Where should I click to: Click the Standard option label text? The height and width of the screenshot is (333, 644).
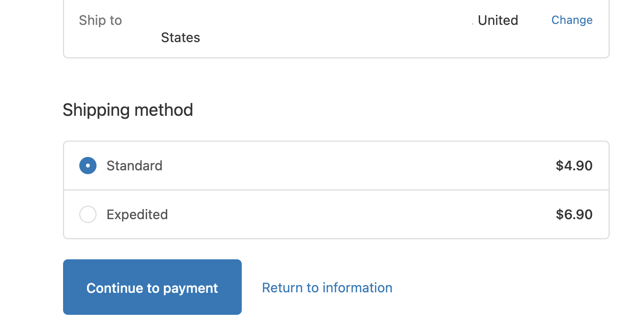pyautogui.click(x=134, y=166)
